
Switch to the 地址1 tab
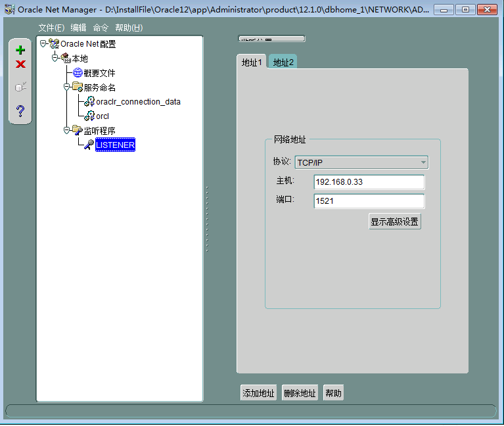pos(252,62)
